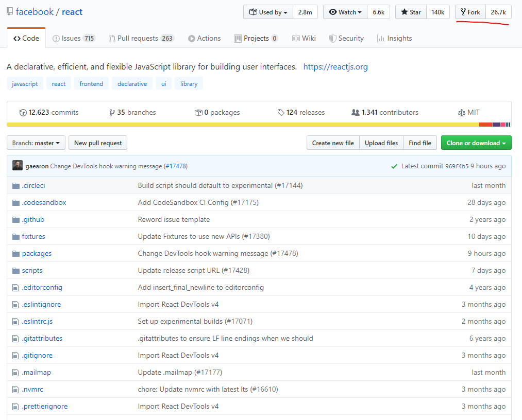Click the .editorconfig file icon

pyautogui.click(x=15, y=287)
